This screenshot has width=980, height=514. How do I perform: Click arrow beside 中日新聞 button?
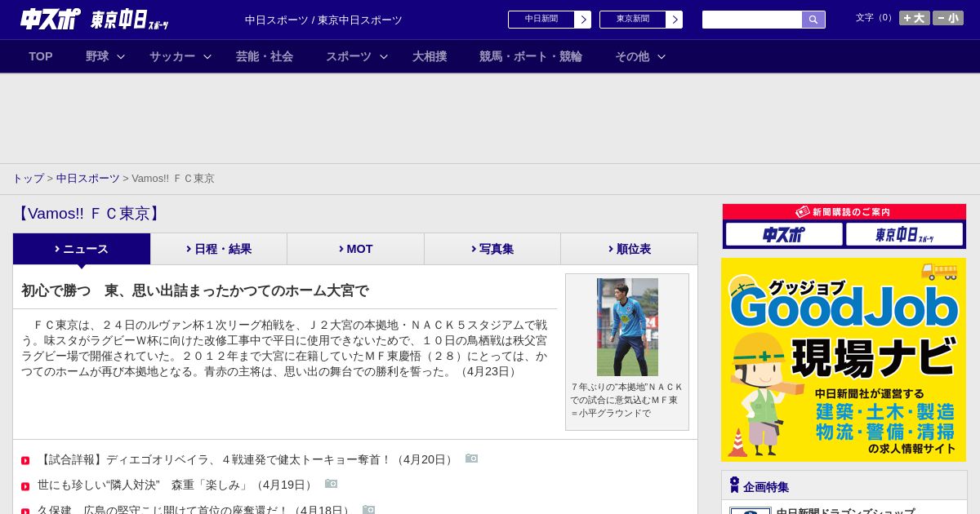pyautogui.click(x=583, y=20)
